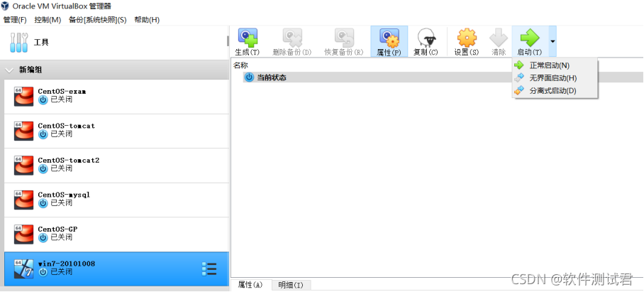Screen dimensions: 644x292
Task: Click the win7-20101008 VM icon
Action: pos(23,269)
